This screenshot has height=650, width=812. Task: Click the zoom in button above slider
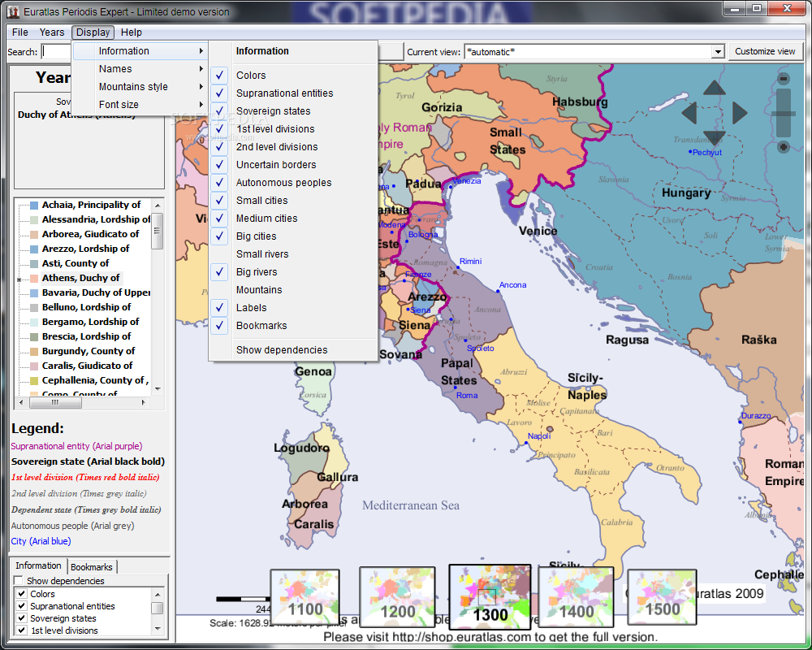(x=784, y=79)
